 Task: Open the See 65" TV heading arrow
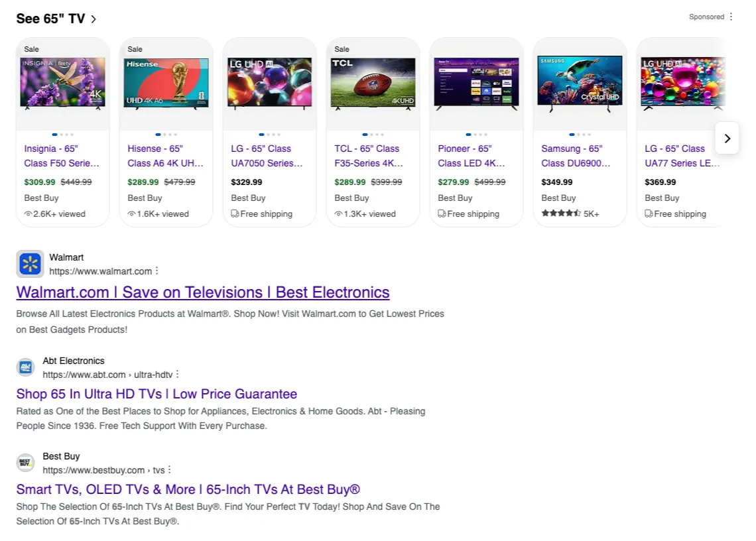[x=94, y=19]
